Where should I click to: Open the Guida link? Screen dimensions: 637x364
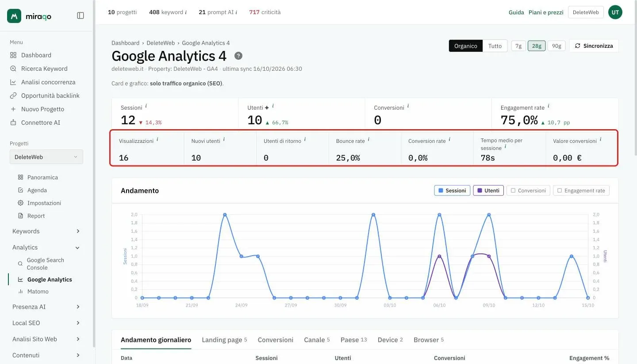click(516, 12)
